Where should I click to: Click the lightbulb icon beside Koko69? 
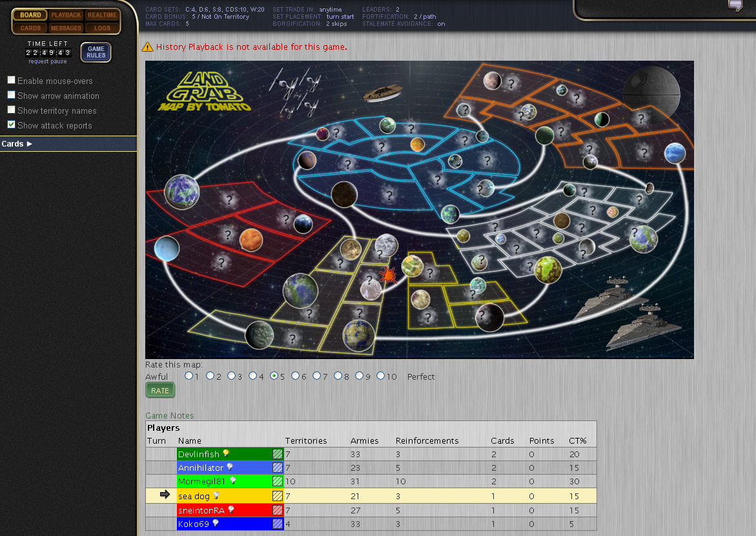216,523
